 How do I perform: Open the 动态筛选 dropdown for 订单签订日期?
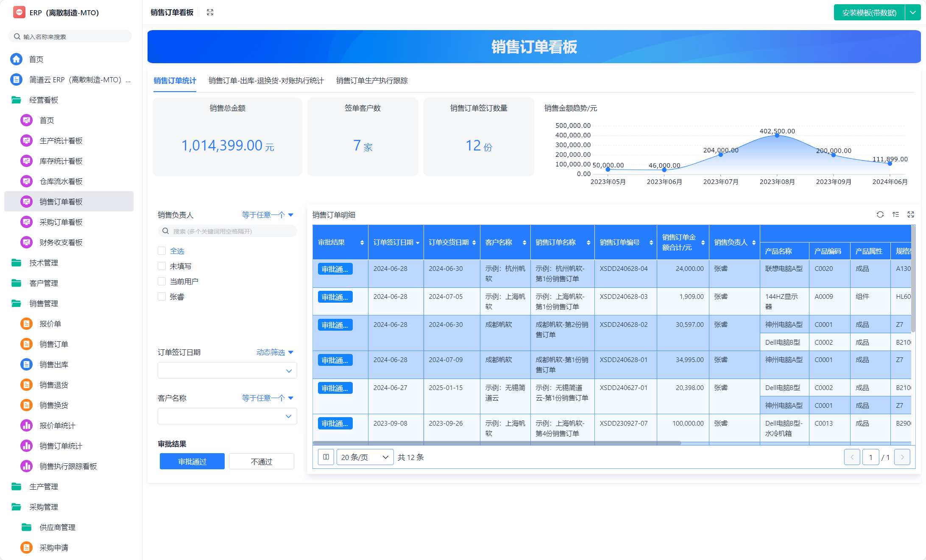coord(275,352)
